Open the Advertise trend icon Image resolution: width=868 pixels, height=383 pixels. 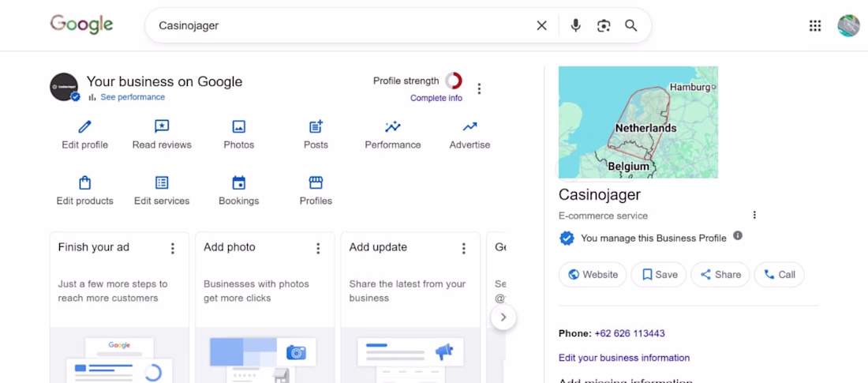[x=470, y=127]
